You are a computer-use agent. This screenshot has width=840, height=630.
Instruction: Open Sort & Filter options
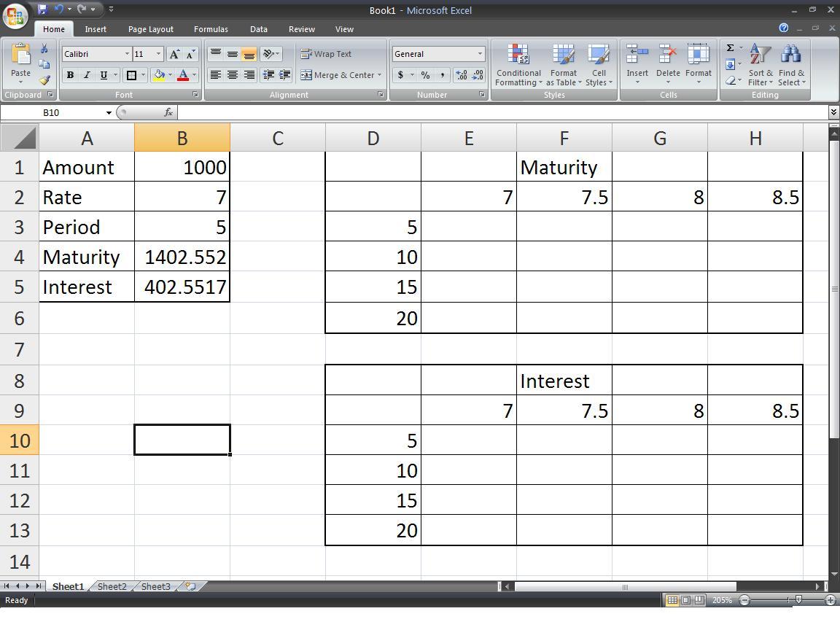[760, 66]
